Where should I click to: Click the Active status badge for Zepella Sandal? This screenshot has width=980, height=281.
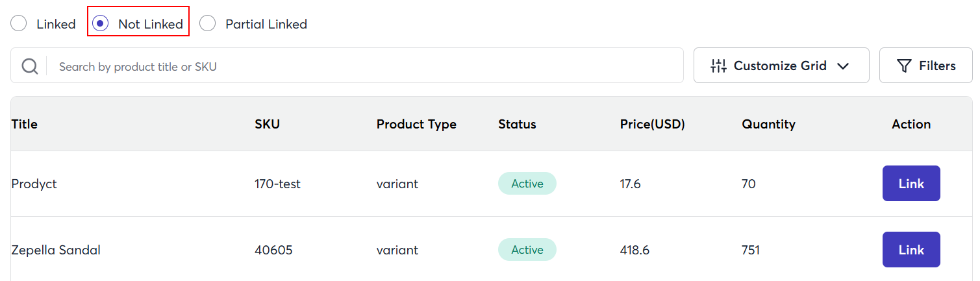pos(527,250)
